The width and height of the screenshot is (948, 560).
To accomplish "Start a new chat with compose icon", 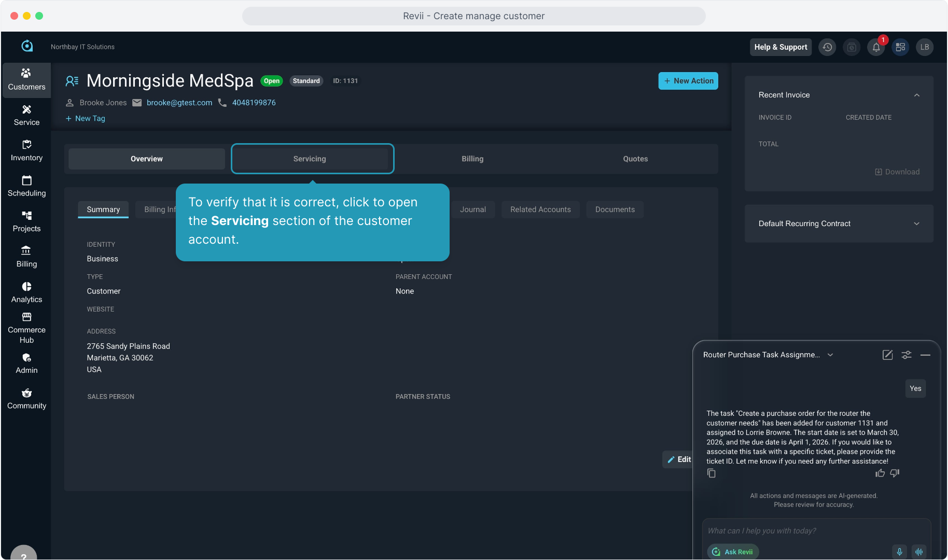I will 887,355.
